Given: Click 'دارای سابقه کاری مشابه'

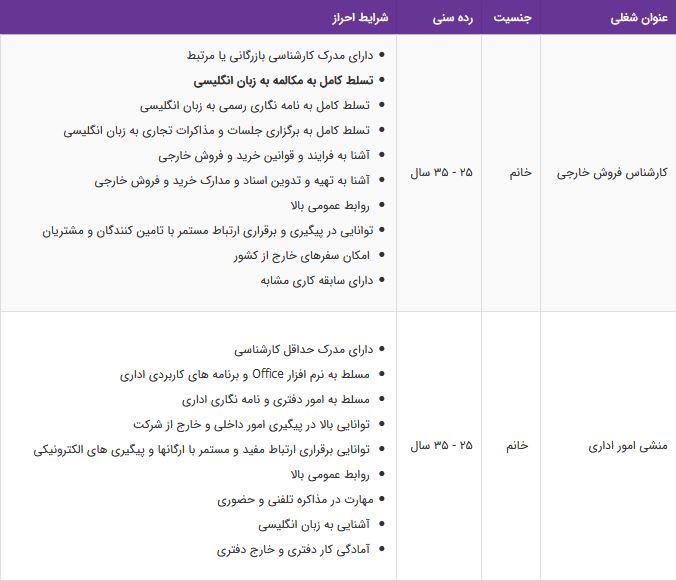Looking at the screenshot, I should (x=316, y=281).
